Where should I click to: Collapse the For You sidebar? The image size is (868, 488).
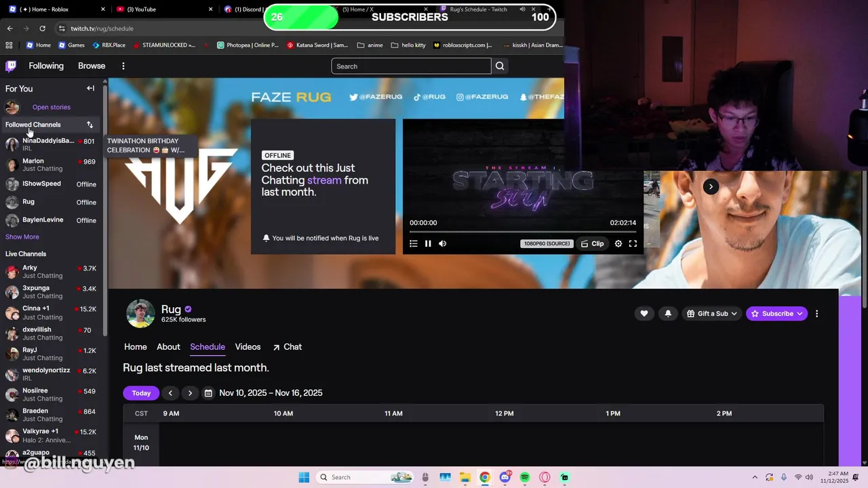90,88
